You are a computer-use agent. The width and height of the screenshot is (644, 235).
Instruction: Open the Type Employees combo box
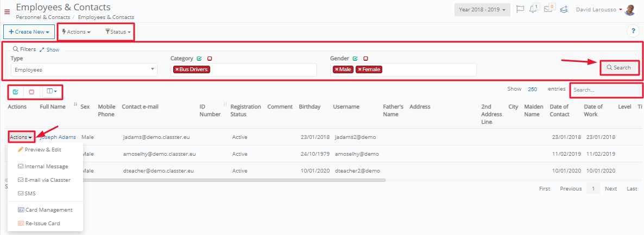coord(84,69)
